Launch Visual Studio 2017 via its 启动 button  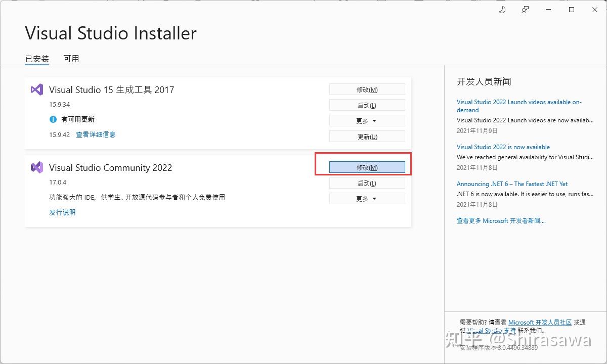367,105
